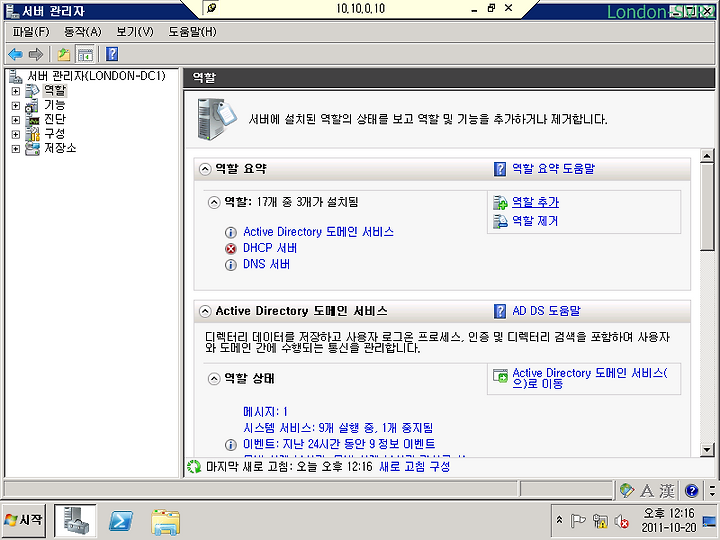Click the 역할 추가 link
Viewport: 720px width, 540px height.
point(535,202)
